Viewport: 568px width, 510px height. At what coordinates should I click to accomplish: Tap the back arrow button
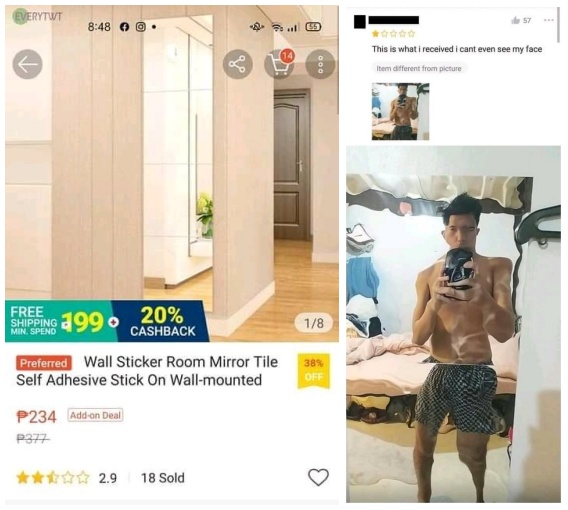click(x=28, y=64)
